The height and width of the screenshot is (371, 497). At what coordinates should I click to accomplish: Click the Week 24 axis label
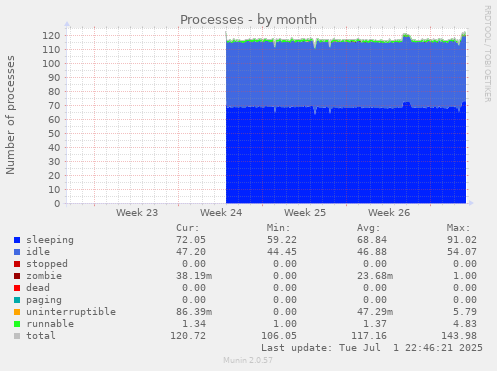coord(221,213)
